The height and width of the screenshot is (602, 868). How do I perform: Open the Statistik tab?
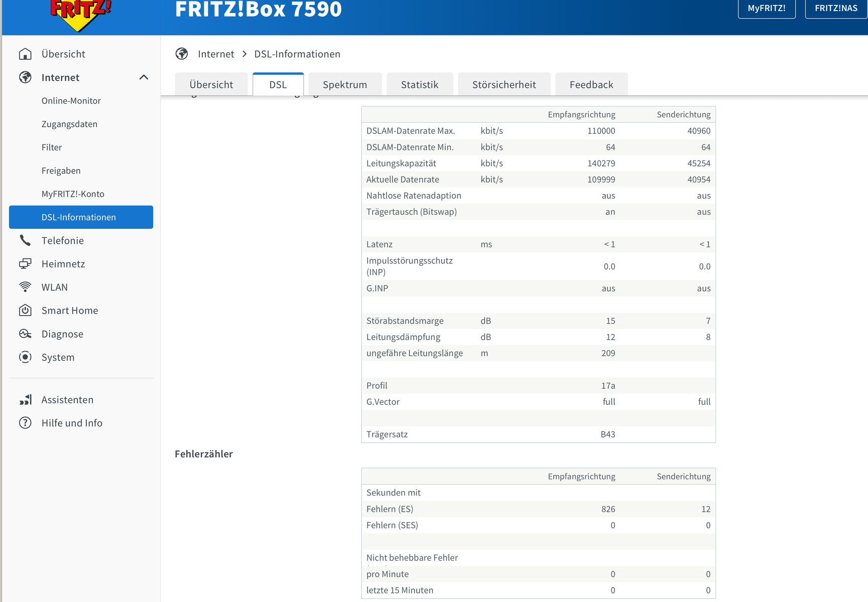click(x=420, y=85)
